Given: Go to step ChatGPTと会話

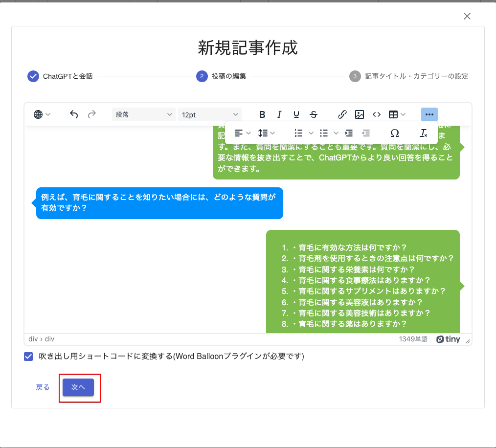Looking at the screenshot, I should click(x=60, y=76).
